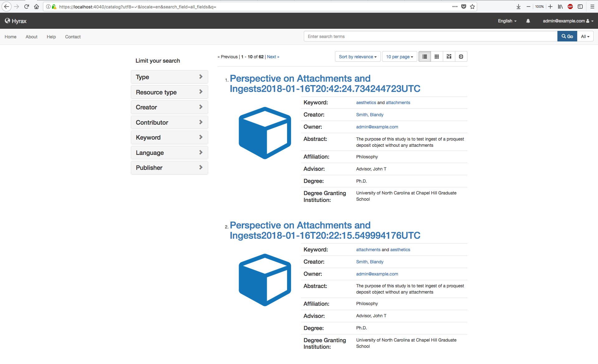Expand the Type facet
This screenshot has height=364, width=598.
click(x=169, y=77)
